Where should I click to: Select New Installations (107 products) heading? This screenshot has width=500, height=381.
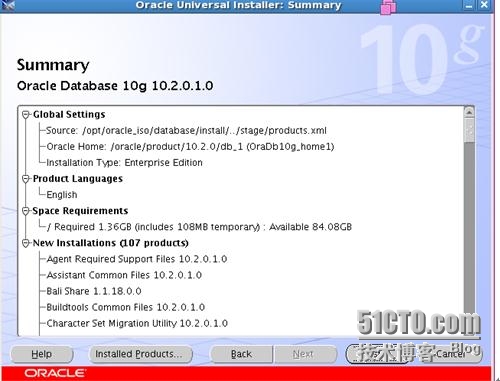click(x=110, y=243)
